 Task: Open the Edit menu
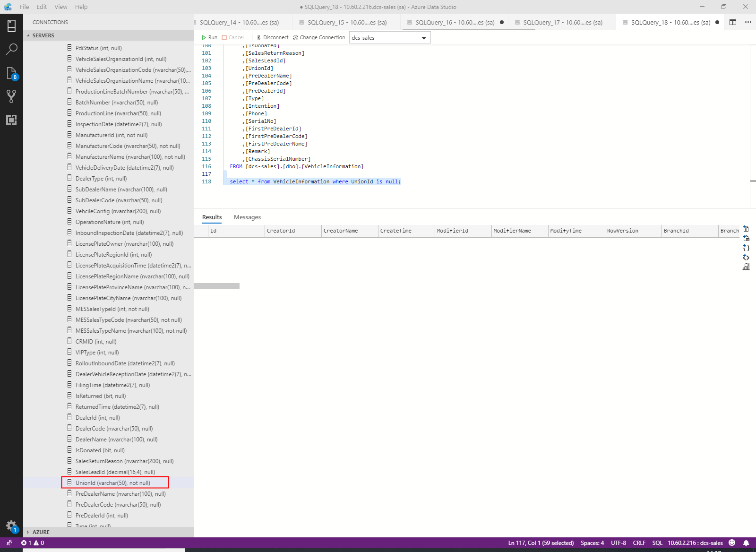(42, 7)
